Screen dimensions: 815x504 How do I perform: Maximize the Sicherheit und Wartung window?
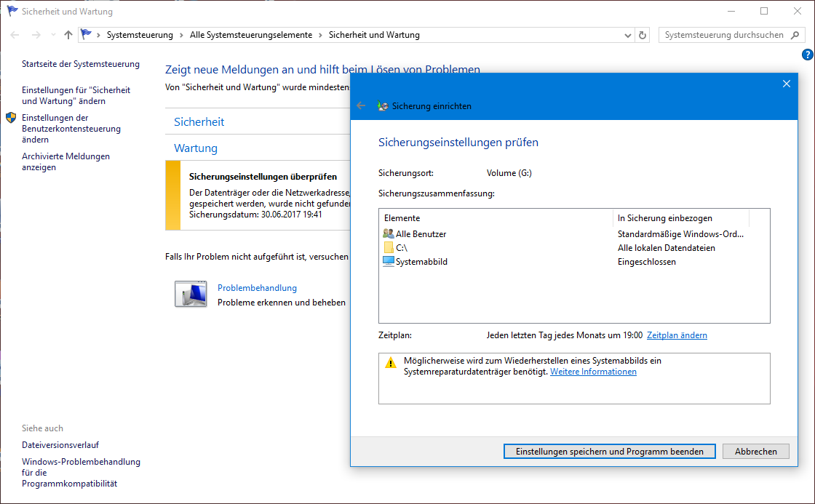pyautogui.click(x=764, y=11)
